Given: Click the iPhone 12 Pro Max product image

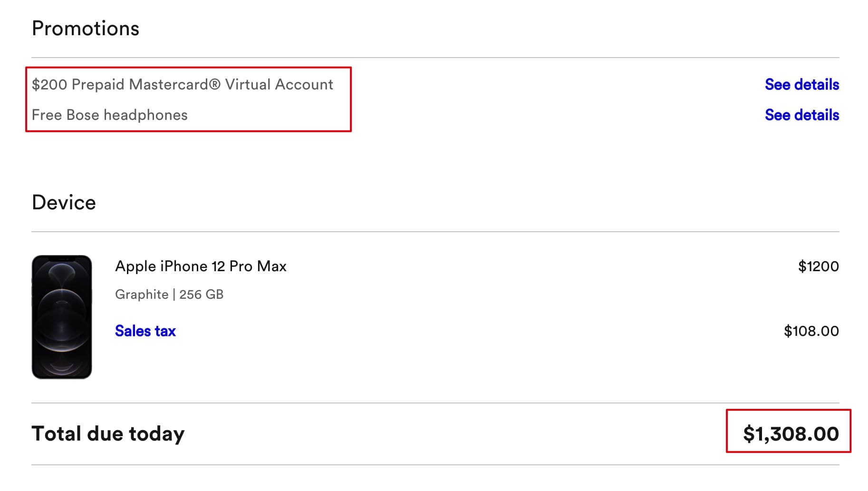Looking at the screenshot, I should click(x=62, y=317).
